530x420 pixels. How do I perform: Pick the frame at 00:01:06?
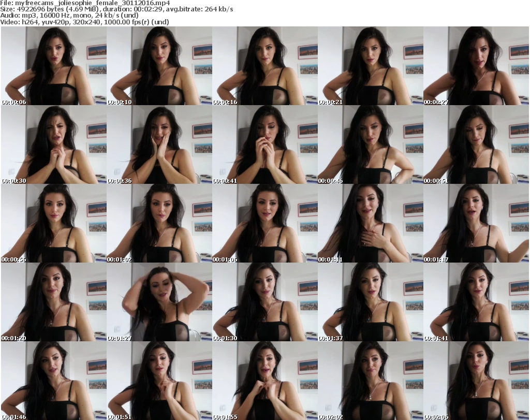click(x=264, y=224)
